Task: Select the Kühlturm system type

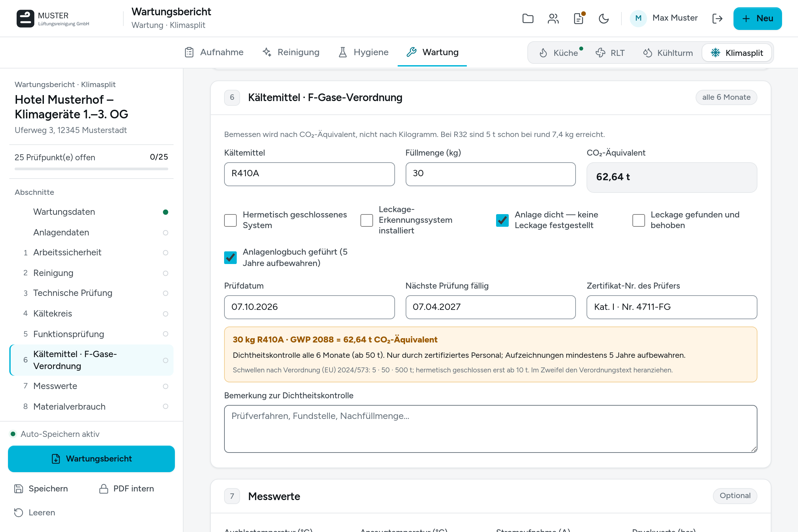Action: pos(668,53)
